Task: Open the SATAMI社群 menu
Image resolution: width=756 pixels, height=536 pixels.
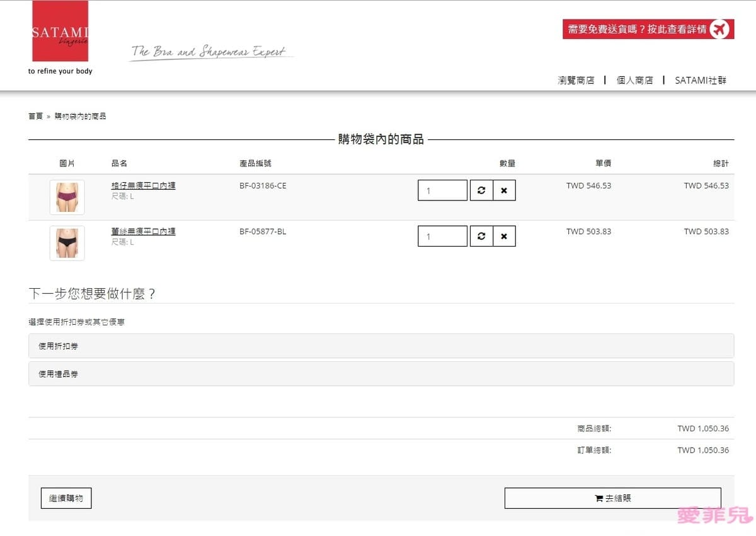Action: tap(701, 80)
